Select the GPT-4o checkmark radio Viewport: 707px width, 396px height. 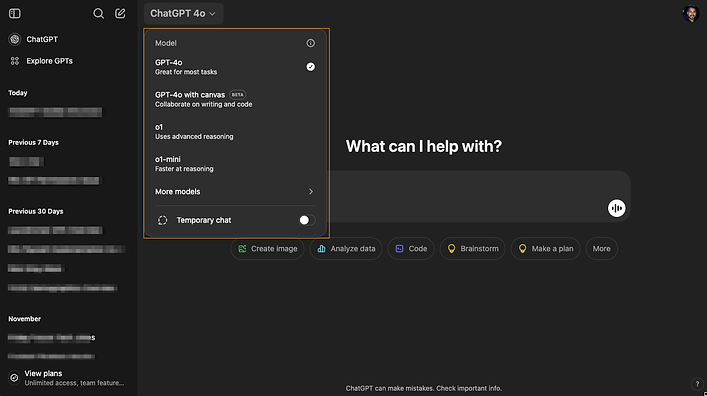pyautogui.click(x=311, y=67)
